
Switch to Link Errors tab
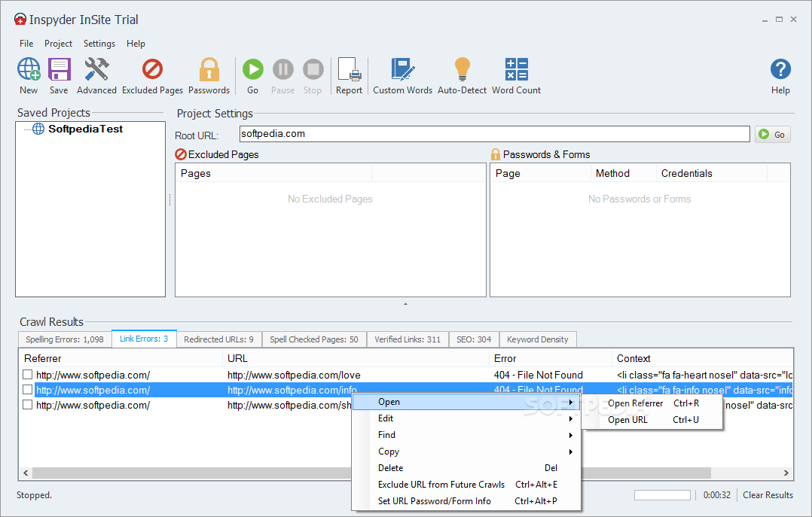click(144, 339)
